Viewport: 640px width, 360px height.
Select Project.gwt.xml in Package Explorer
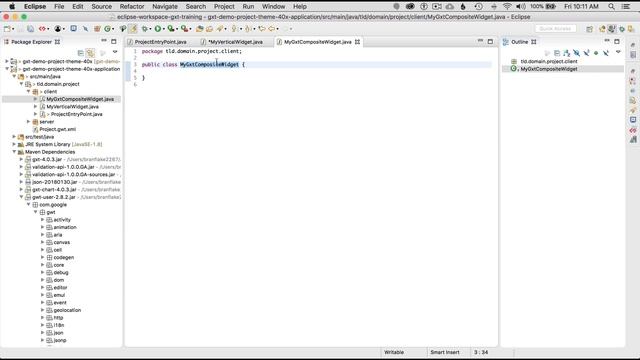coord(58,129)
